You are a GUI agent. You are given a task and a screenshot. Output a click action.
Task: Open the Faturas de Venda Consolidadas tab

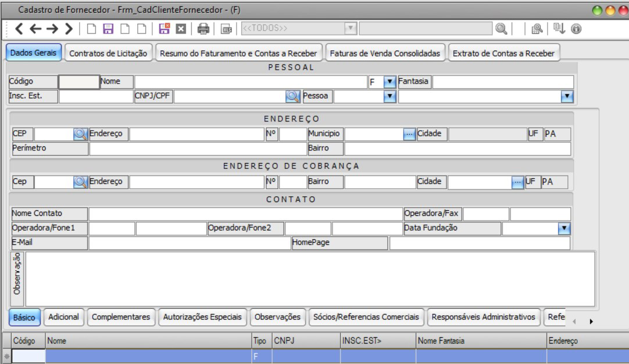(x=385, y=53)
